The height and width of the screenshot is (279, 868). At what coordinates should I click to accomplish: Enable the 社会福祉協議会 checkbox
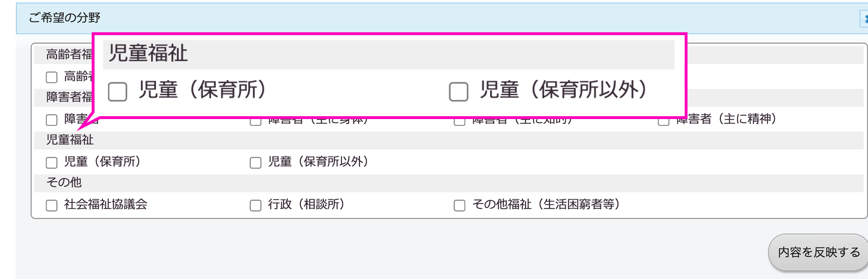tap(52, 205)
